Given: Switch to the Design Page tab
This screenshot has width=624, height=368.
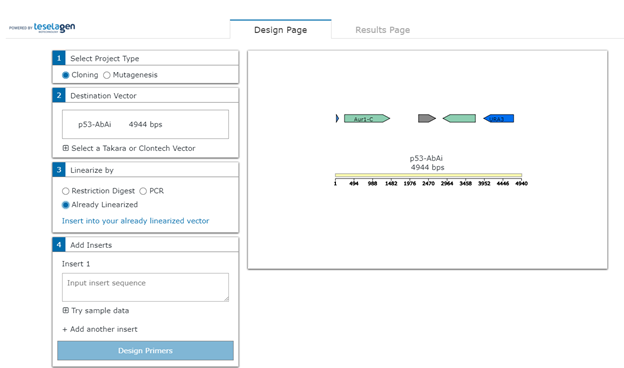Looking at the screenshot, I should [x=281, y=29].
